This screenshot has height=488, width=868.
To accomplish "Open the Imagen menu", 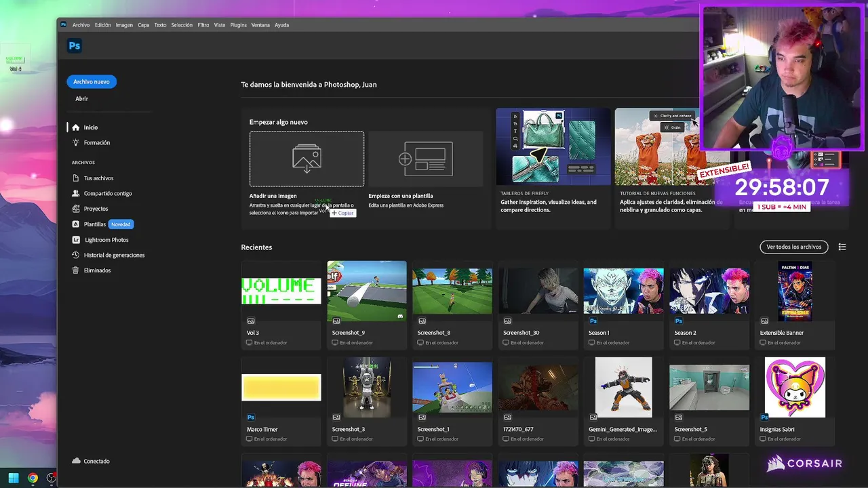I will (x=124, y=25).
